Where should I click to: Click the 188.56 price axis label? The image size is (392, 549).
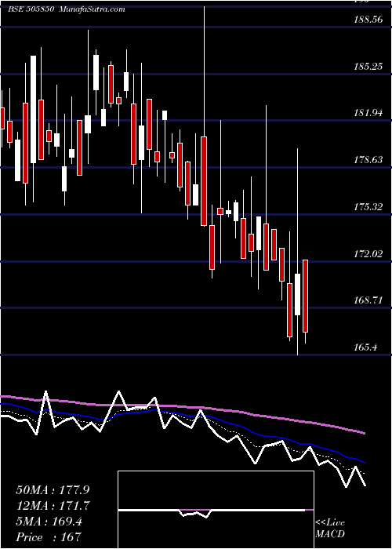[x=368, y=20]
